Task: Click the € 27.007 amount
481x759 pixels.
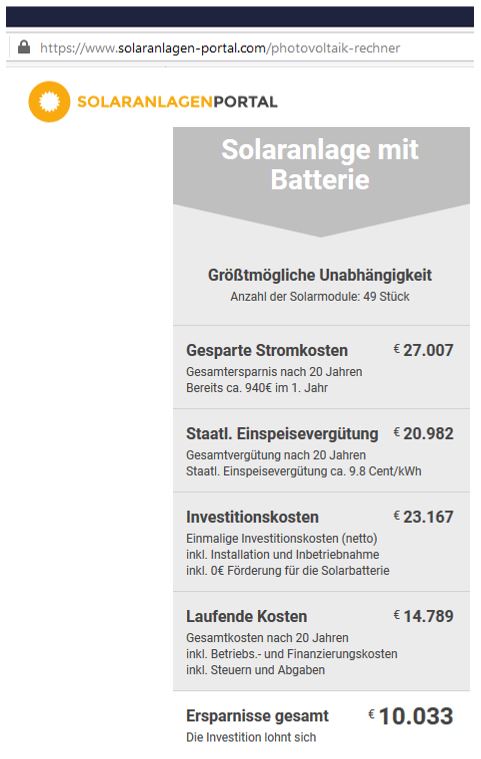Action: (423, 350)
